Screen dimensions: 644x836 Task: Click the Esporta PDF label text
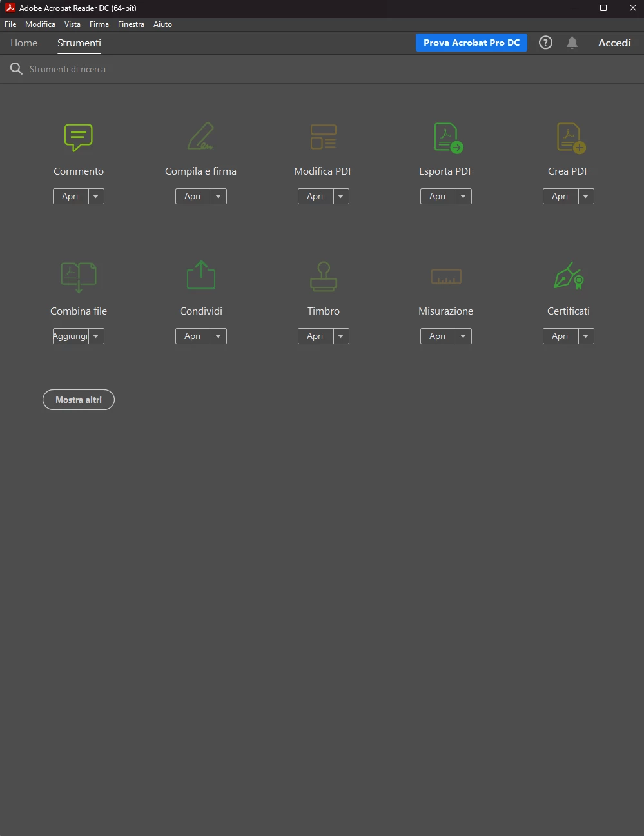tap(446, 171)
